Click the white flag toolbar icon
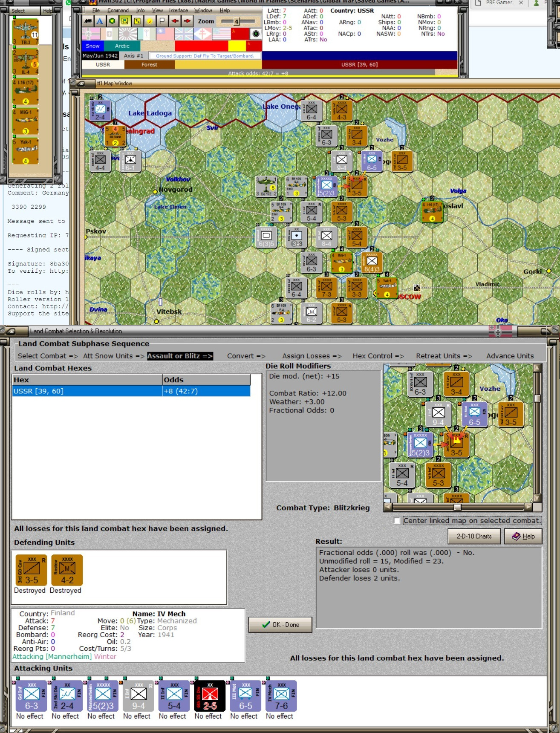 pyautogui.click(x=162, y=21)
